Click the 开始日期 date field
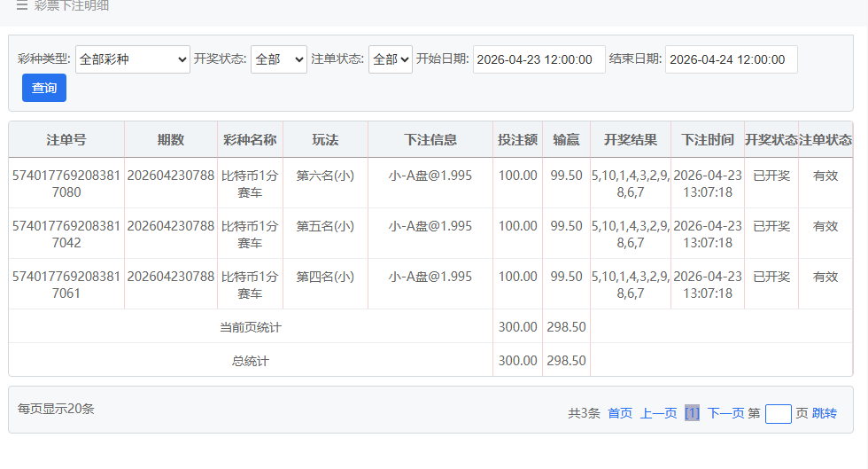The height and width of the screenshot is (469, 868). tap(539, 59)
